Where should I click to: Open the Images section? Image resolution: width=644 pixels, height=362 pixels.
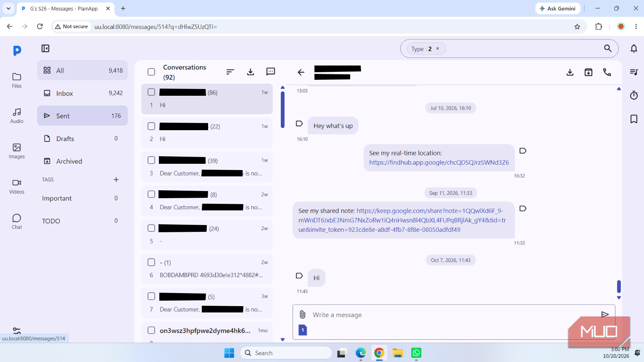pyautogui.click(x=17, y=151)
